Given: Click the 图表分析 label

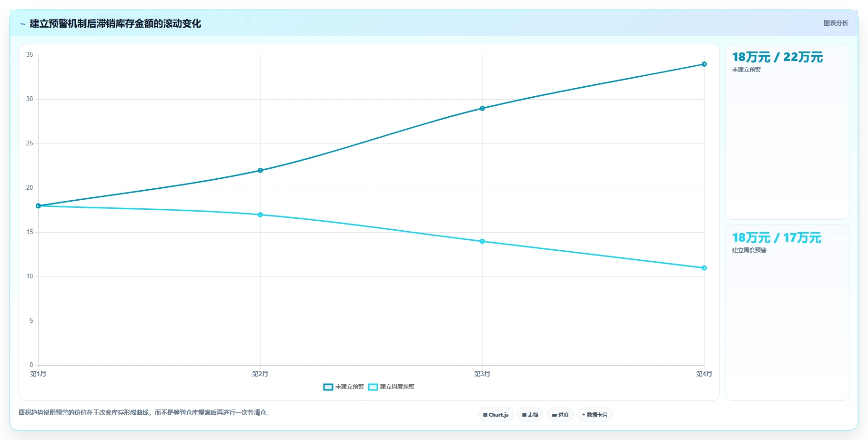Looking at the screenshot, I should [836, 23].
